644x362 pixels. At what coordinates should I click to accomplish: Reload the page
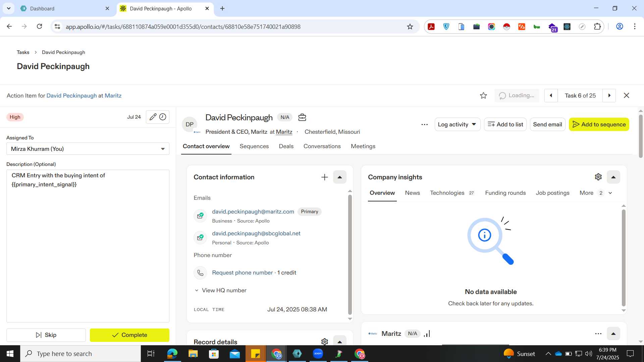click(x=39, y=26)
